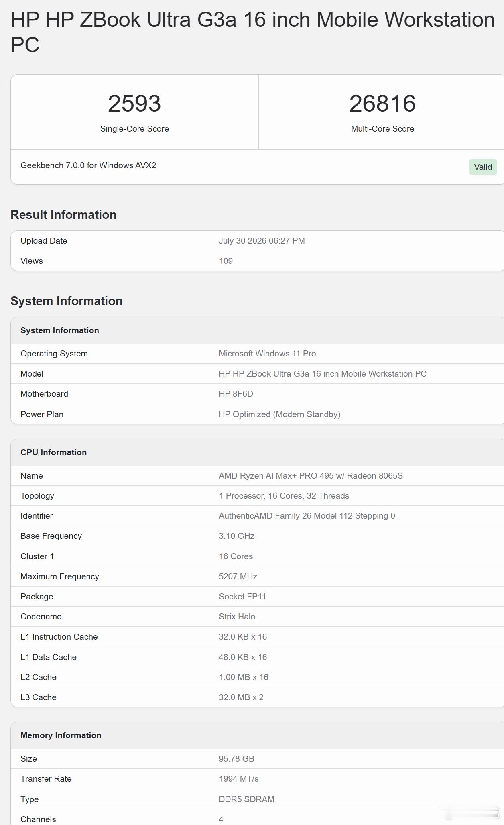Click the System Information table header

(60, 330)
